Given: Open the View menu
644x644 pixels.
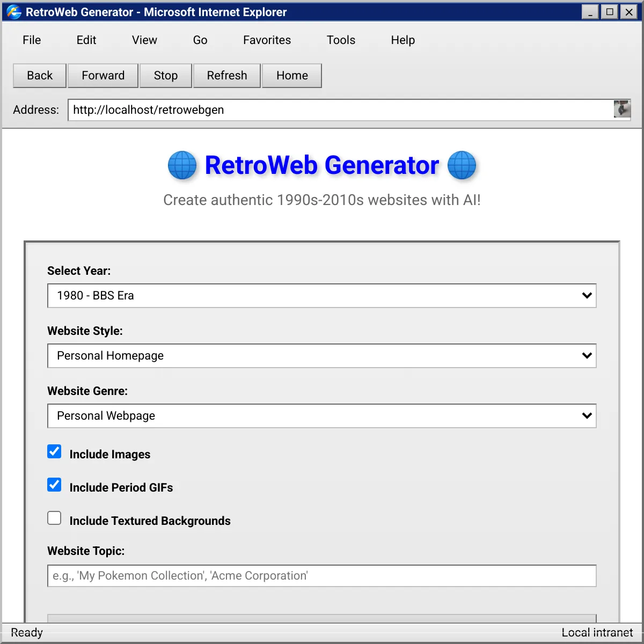Looking at the screenshot, I should pos(144,40).
